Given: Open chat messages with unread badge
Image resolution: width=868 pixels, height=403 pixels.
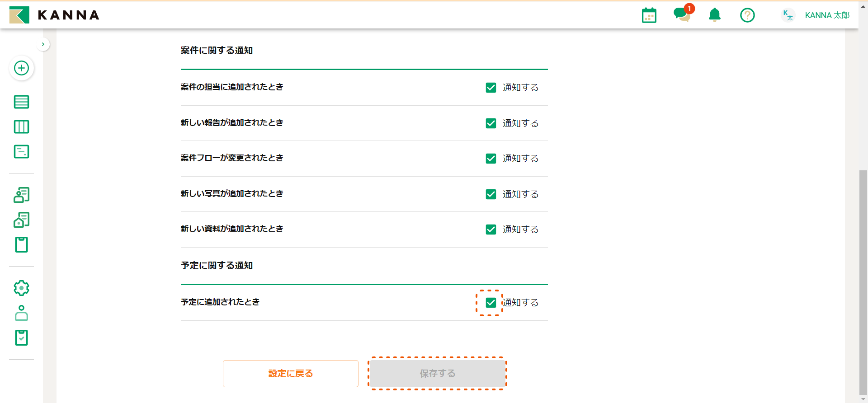Looking at the screenshot, I should click(682, 14).
